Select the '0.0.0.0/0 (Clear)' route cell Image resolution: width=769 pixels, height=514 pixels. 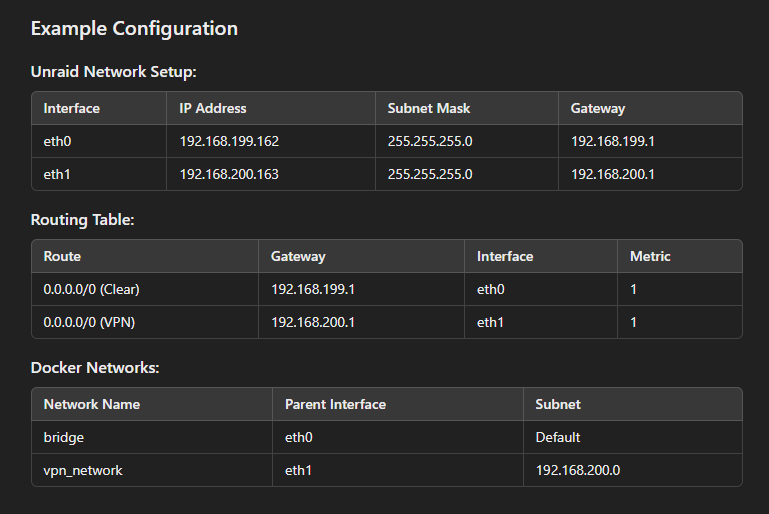pos(91,289)
